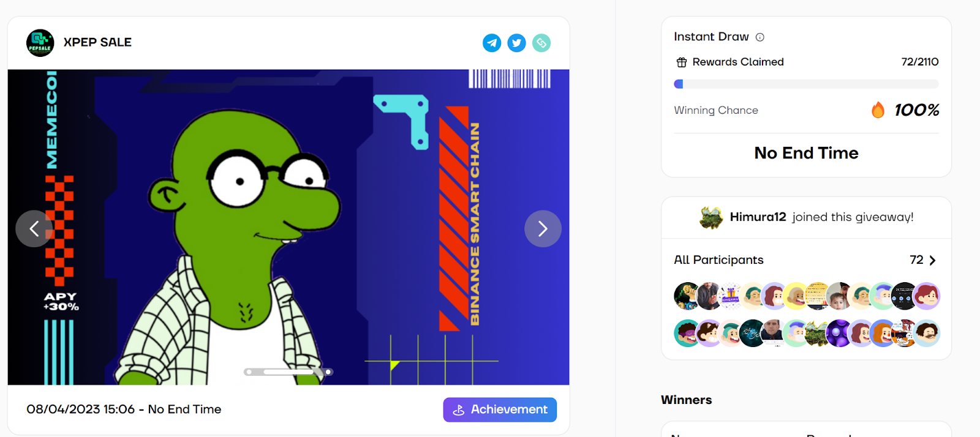The height and width of the screenshot is (437, 980).
Task: Go to next carousel image
Action: click(543, 229)
